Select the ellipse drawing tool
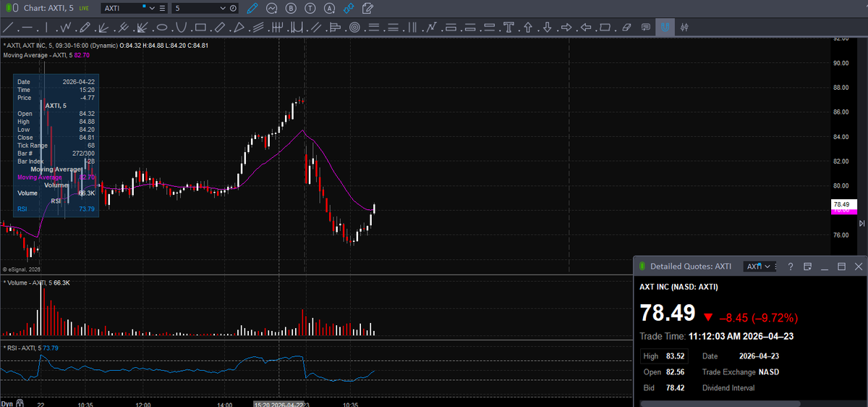 [x=162, y=28]
